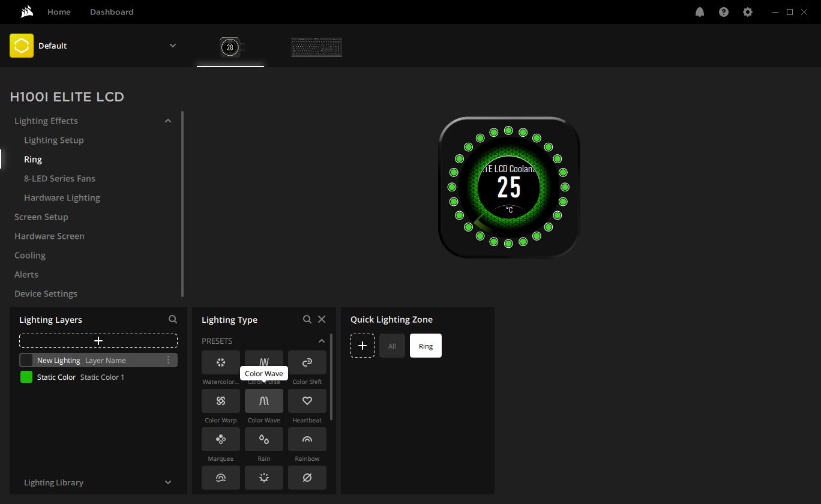Open the Alerts section
Viewport: 821px width, 504px height.
(x=26, y=274)
